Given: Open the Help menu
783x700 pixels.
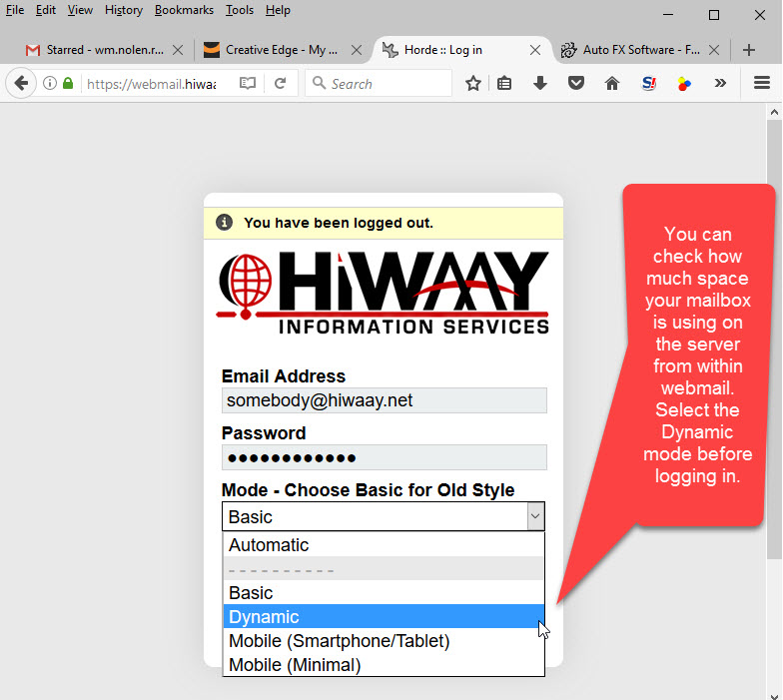Looking at the screenshot, I should click(278, 10).
